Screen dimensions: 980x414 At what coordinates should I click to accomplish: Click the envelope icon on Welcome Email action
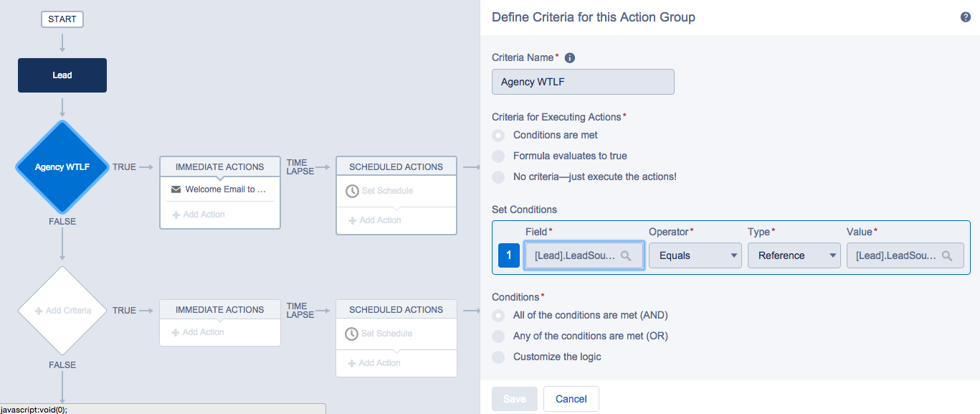coord(176,189)
